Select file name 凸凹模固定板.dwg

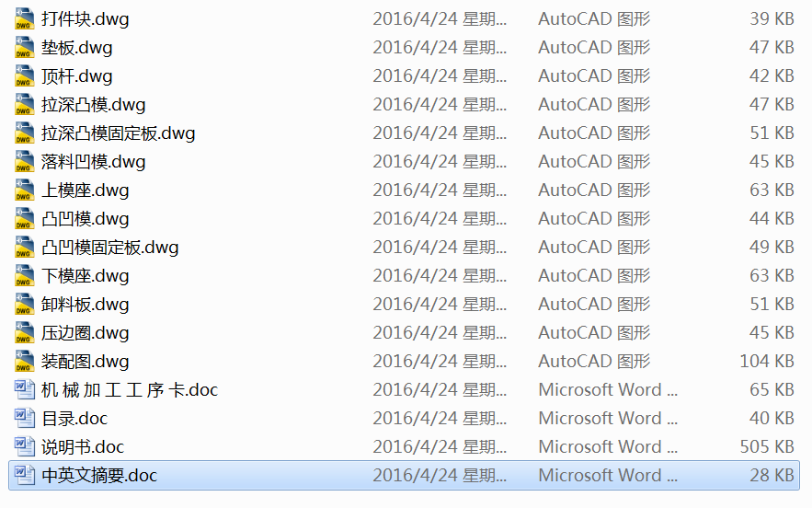coord(109,248)
